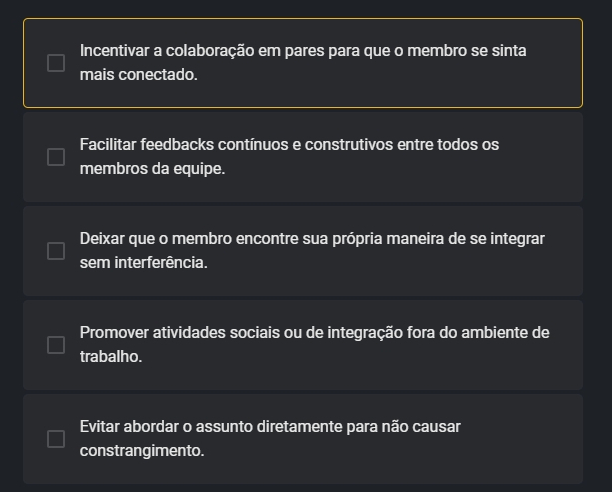The width and height of the screenshot is (612, 492).
Task: Click the words 'mais conectado.' in the first option
Action: click(x=139, y=75)
